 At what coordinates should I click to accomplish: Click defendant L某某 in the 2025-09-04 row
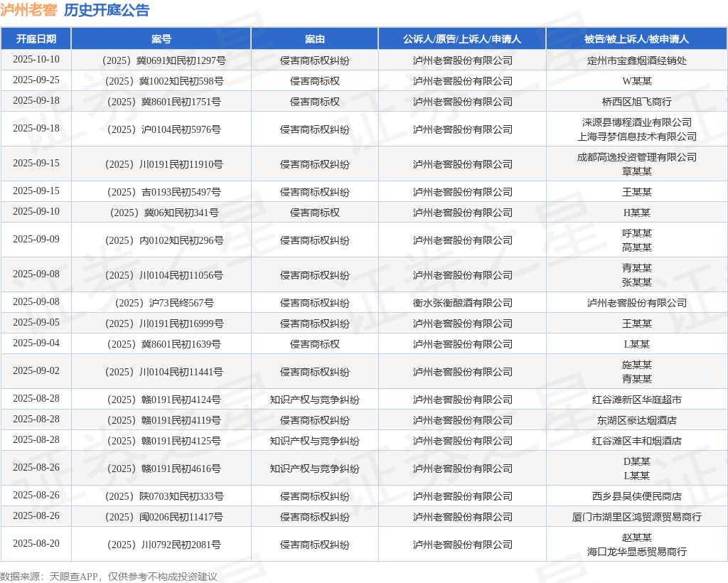(636, 344)
